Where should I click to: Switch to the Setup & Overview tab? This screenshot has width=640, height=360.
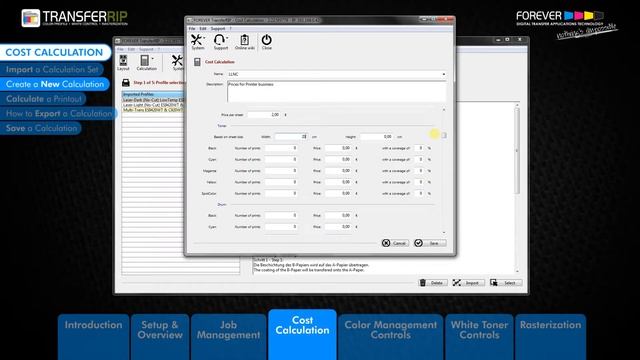160,336
